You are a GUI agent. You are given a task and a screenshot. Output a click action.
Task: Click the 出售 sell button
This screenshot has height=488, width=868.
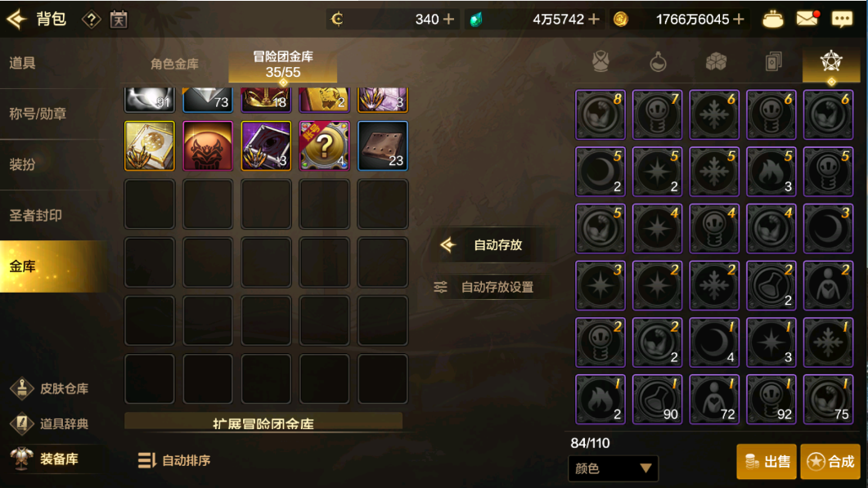point(766,462)
